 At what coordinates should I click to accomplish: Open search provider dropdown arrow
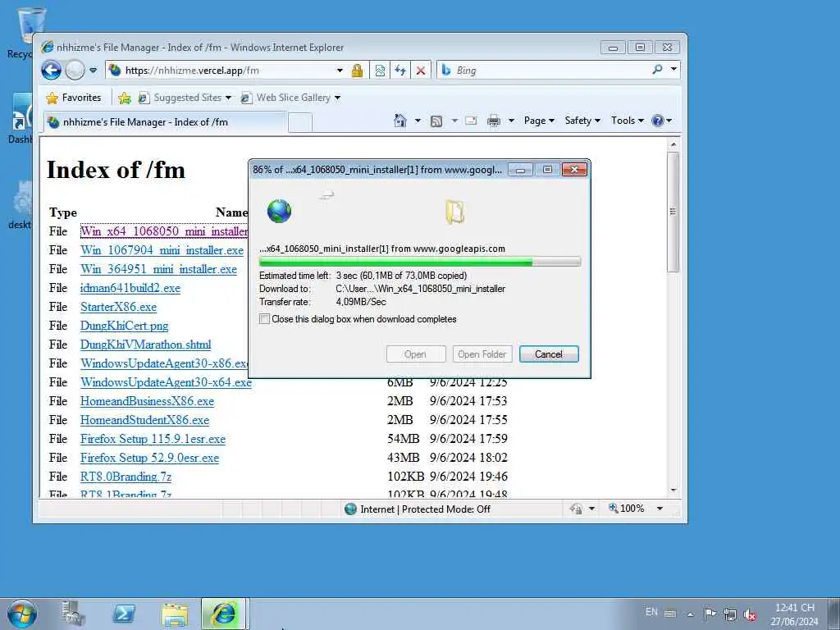coord(674,69)
